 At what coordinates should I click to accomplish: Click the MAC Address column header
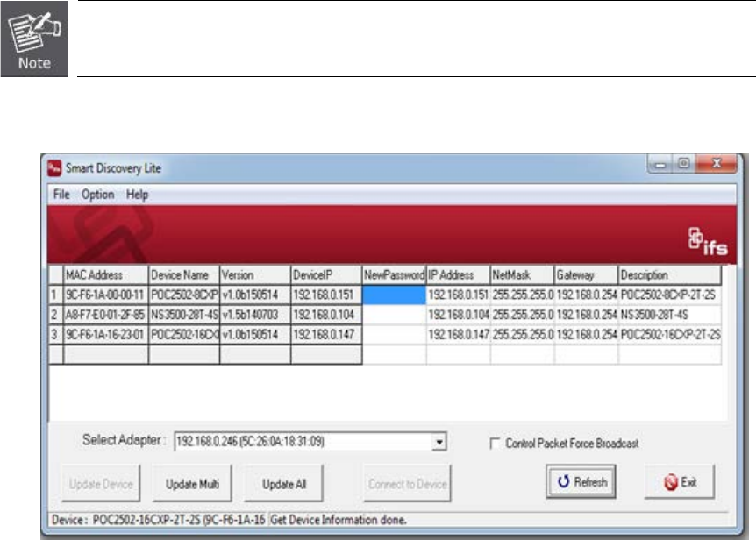105,275
